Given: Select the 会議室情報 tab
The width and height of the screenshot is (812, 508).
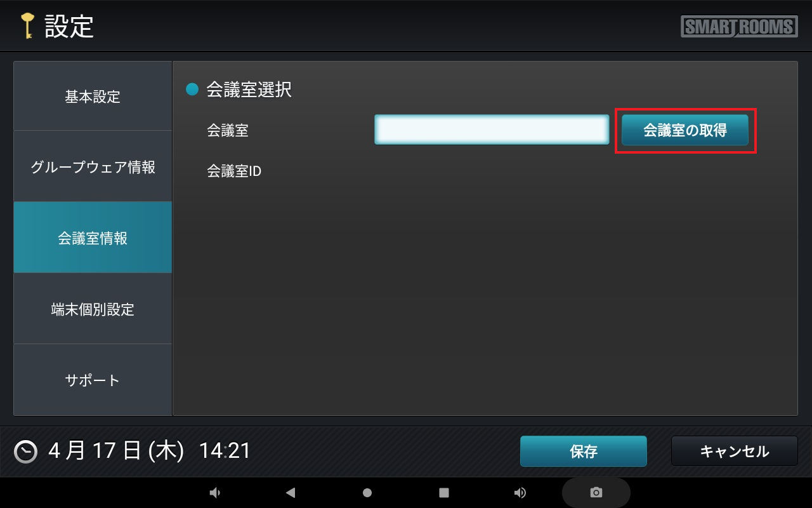Looking at the screenshot, I should pos(93,238).
